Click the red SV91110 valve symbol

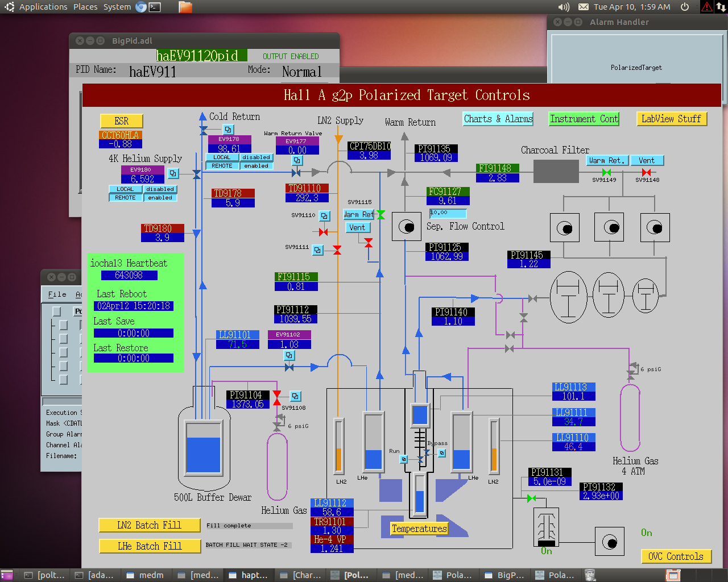pyautogui.click(x=323, y=232)
